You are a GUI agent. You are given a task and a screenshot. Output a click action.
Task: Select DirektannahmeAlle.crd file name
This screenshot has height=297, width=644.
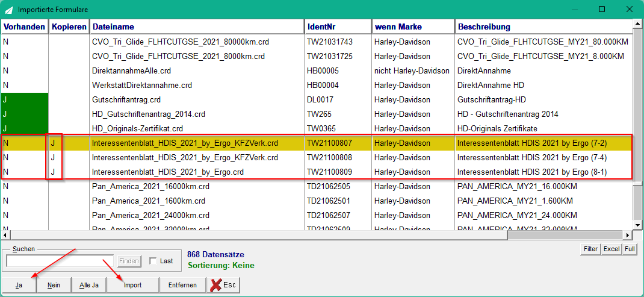coord(131,70)
